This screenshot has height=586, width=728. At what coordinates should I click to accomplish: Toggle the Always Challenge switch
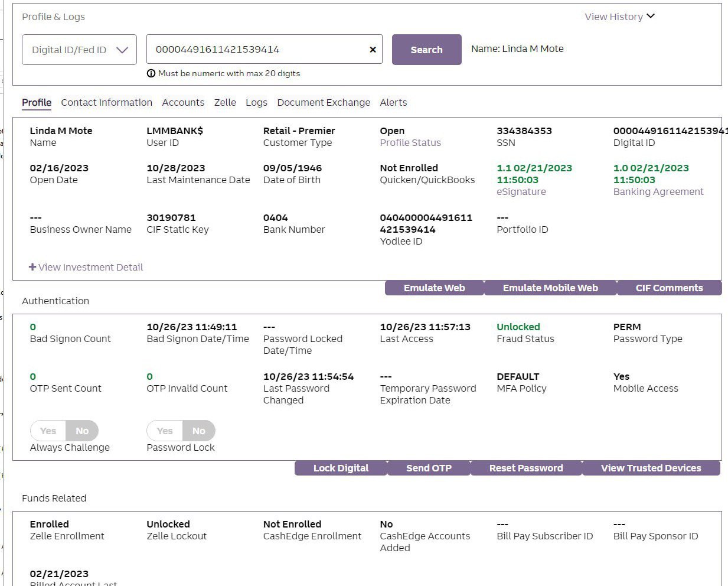pos(64,431)
